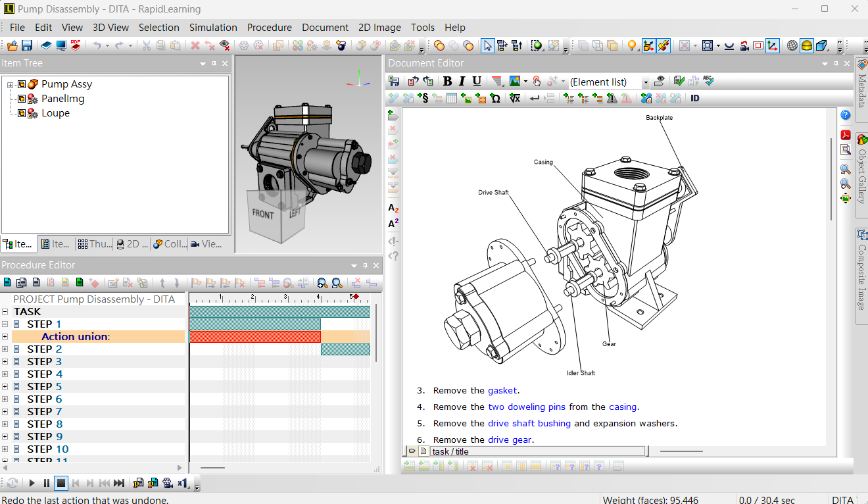
Task: Follow the casing link in step 4
Action: pyautogui.click(x=623, y=407)
